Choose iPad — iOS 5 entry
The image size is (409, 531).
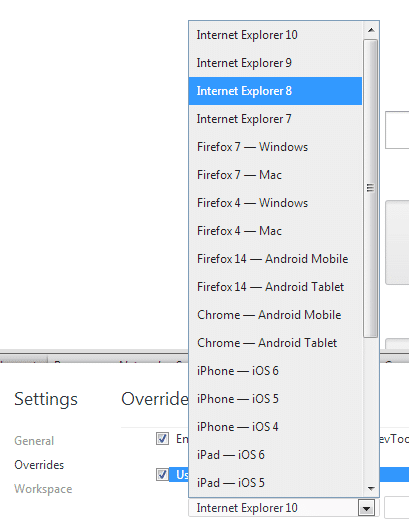[x=275, y=483]
